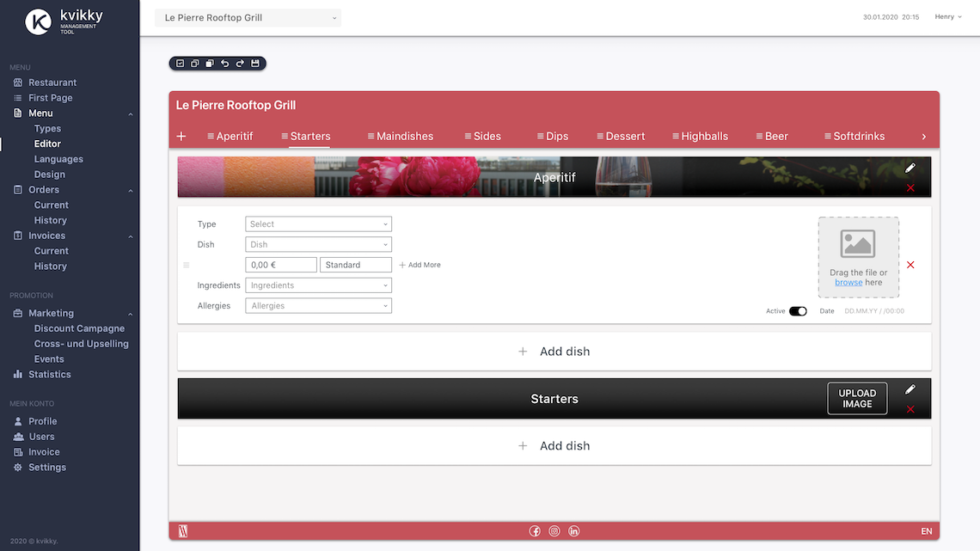This screenshot has height=551, width=980.
Task: Click Add More next to the price
Action: point(420,265)
